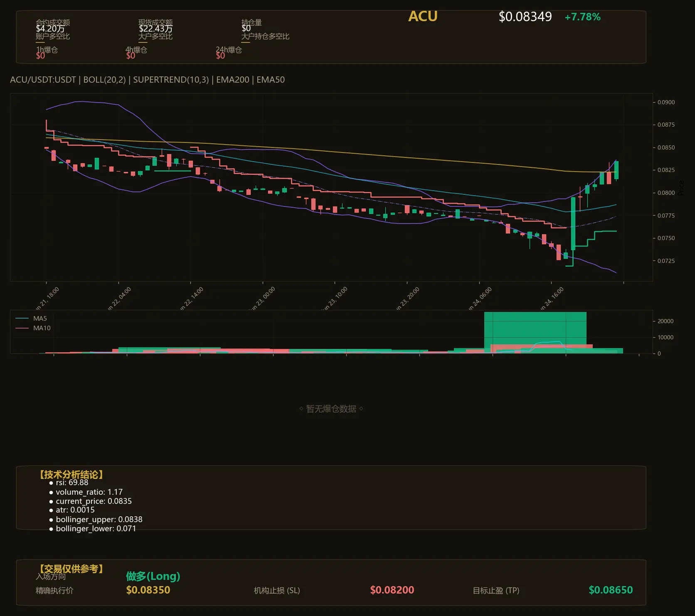The image size is (695, 616).
Task: Click the 4h爆仓 label
Action: coord(136,50)
